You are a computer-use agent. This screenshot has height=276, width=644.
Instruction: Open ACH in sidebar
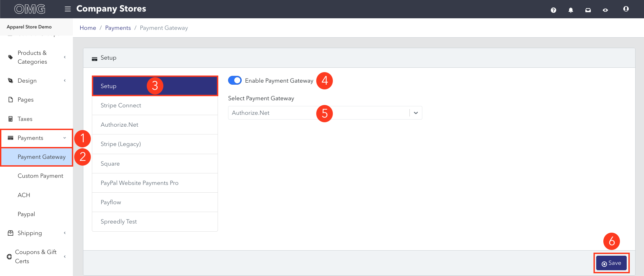[24, 195]
